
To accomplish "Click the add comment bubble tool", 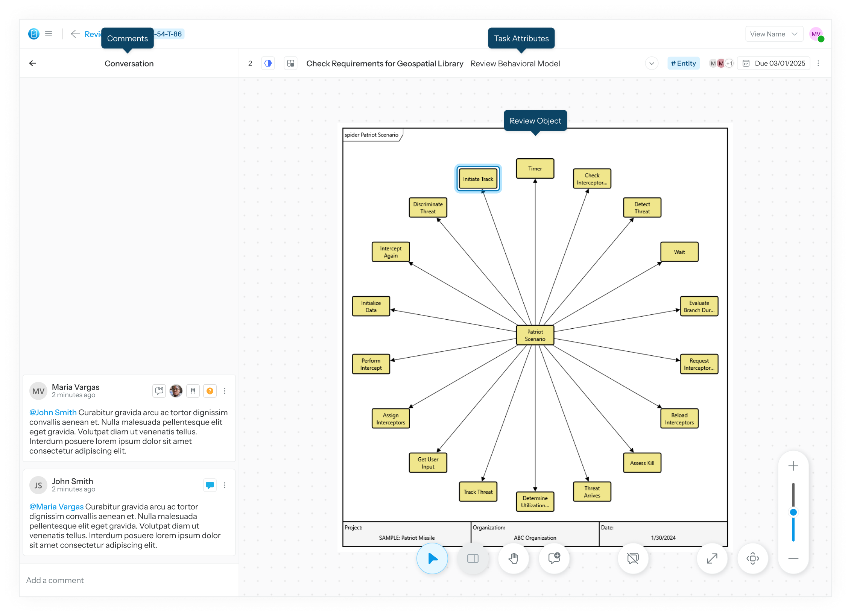I will point(554,558).
